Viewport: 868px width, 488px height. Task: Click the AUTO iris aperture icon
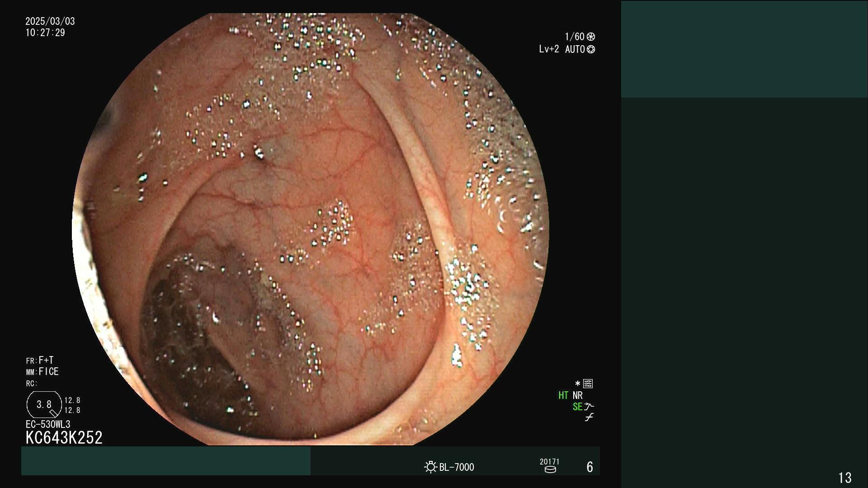(x=591, y=49)
